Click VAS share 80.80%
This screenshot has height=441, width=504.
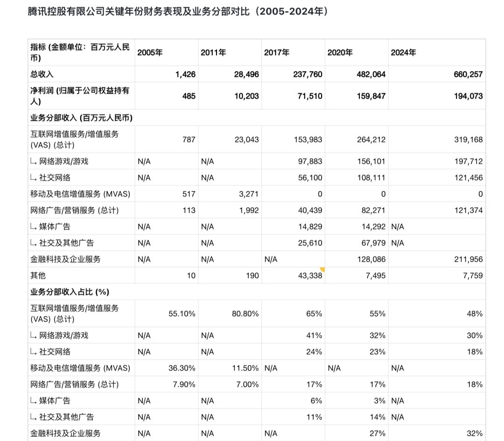[245, 313]
